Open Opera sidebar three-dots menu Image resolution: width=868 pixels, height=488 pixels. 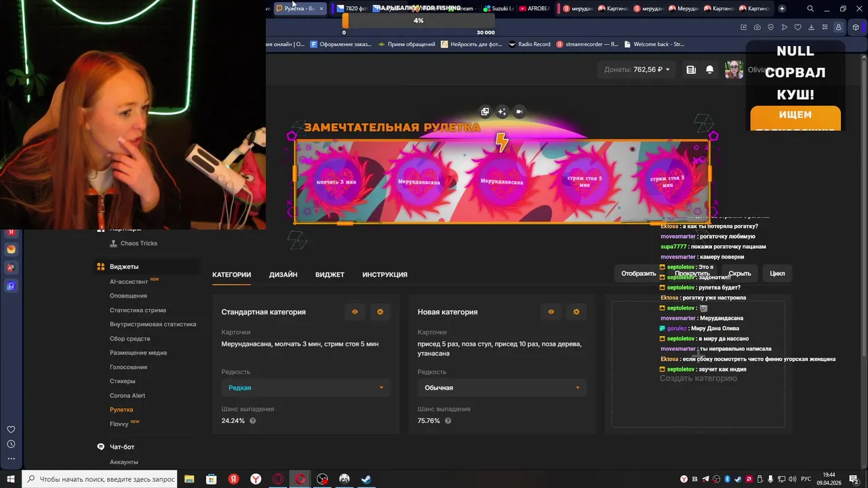point(11,459)
